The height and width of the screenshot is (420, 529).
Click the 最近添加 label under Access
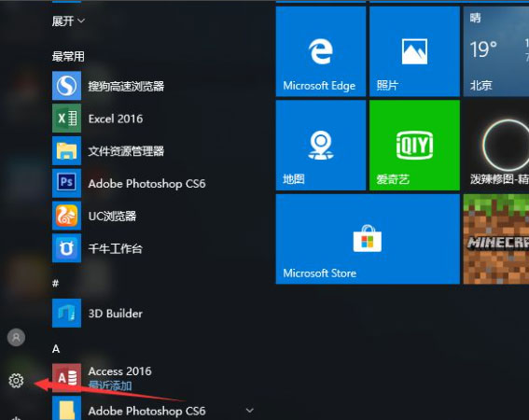pyautogui.click(x=110, y=385)
